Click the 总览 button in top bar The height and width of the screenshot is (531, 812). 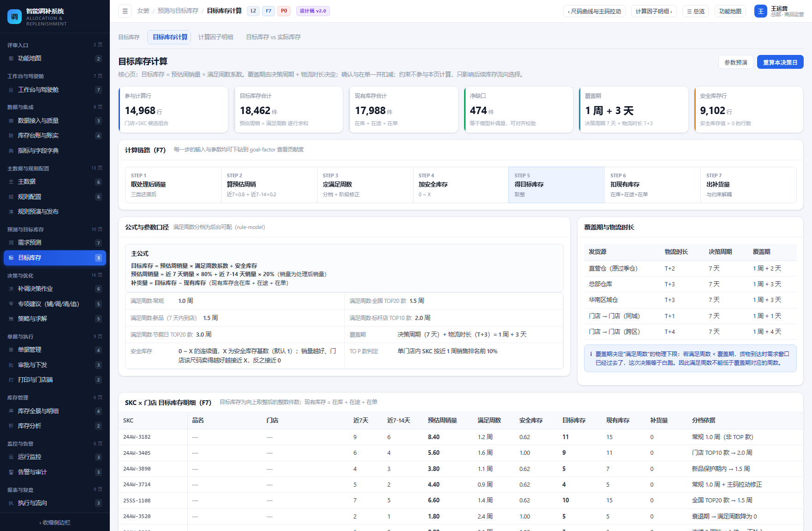[696, 11]
